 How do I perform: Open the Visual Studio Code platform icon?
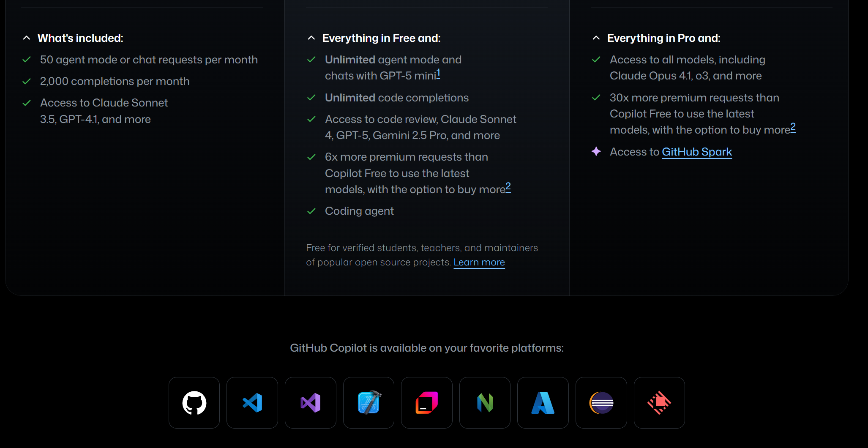coord(252,403)
